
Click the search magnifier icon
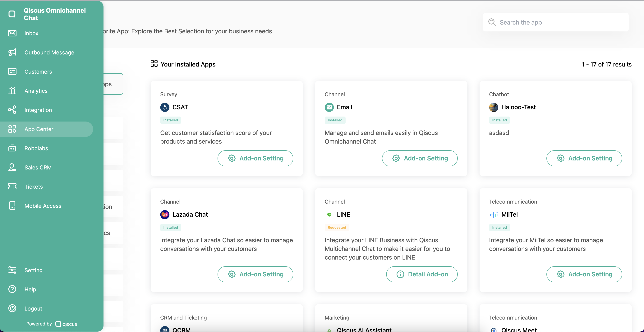coord(492,22)
